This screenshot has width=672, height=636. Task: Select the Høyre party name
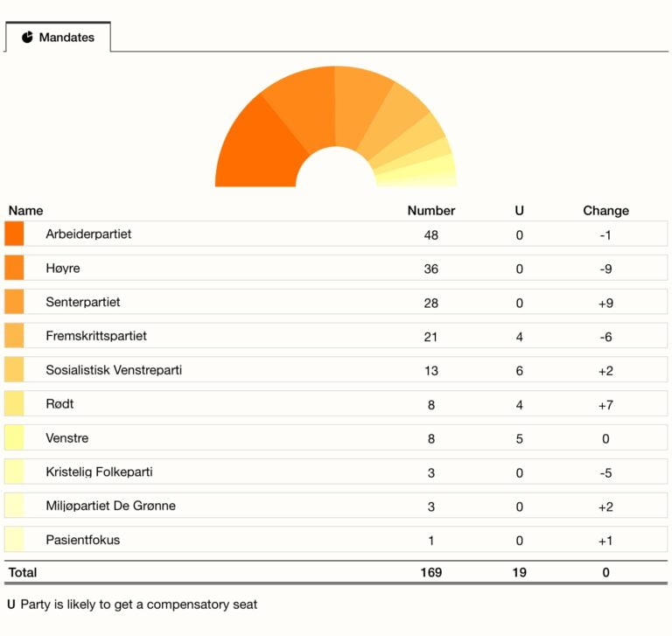click(63, 269)
